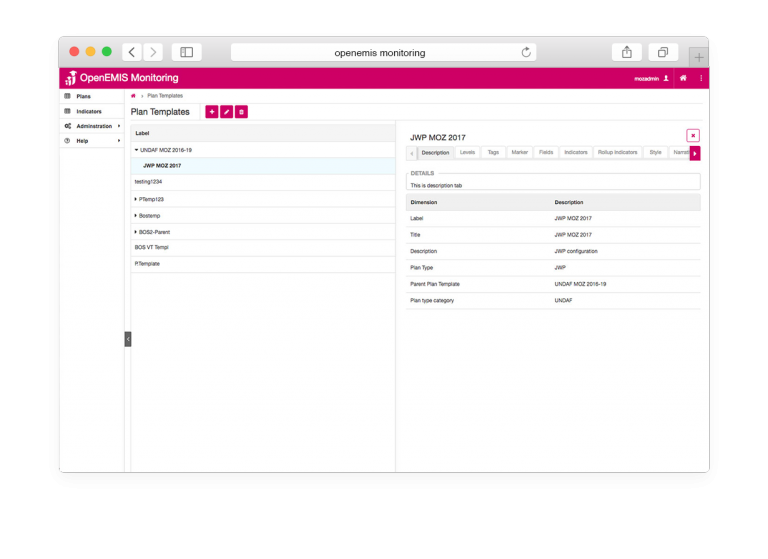Click the edit pencil button
Screen dimensions: 768x559
pos(226,112)
